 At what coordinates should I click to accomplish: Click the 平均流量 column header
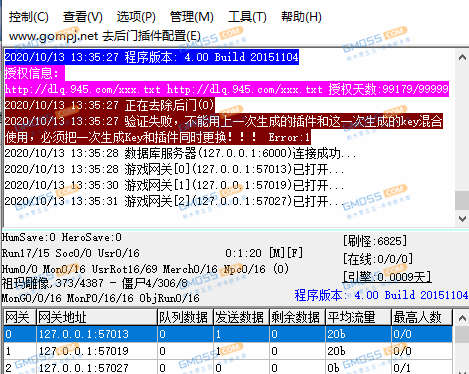[x=358, y=317]
